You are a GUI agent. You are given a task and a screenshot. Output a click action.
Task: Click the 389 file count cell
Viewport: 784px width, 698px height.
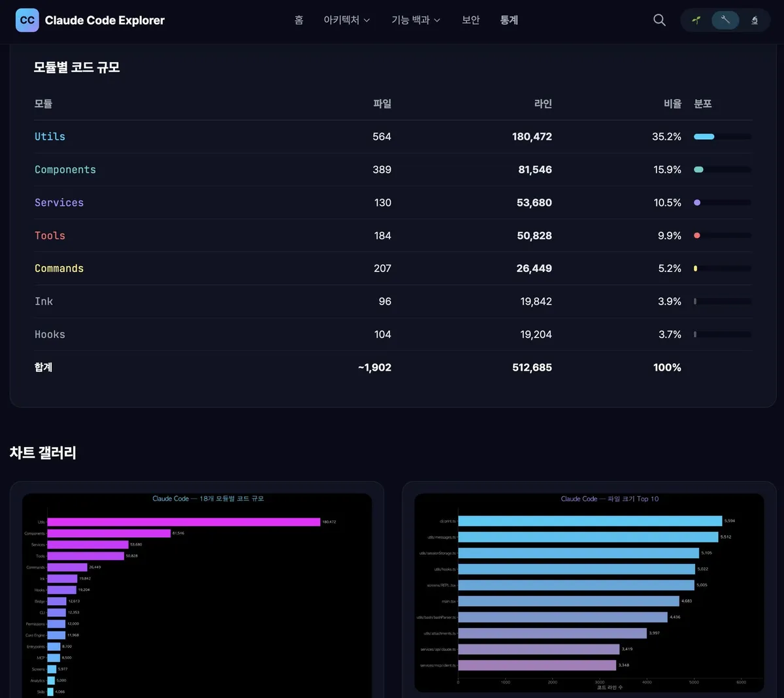pyautogui.click(x=382, y=170)
